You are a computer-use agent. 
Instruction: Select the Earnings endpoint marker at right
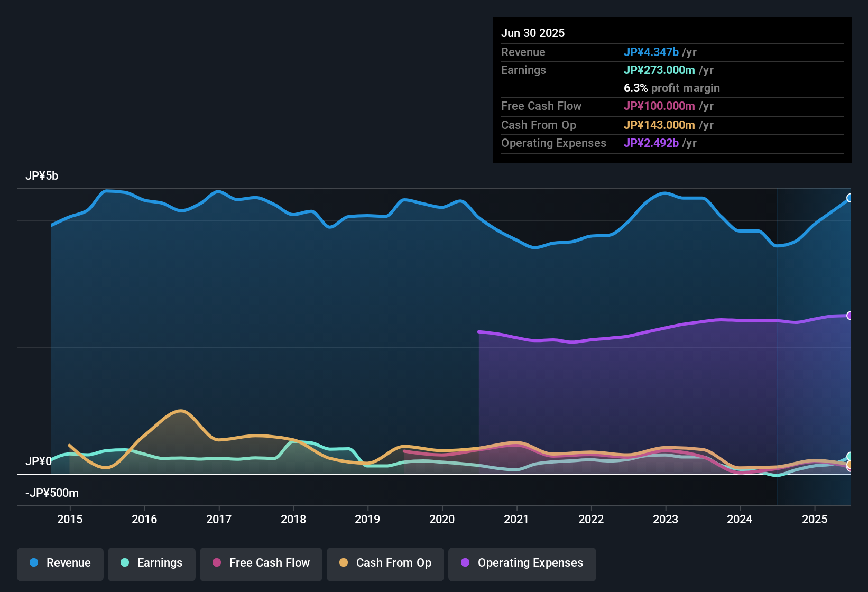coord(850,456)
